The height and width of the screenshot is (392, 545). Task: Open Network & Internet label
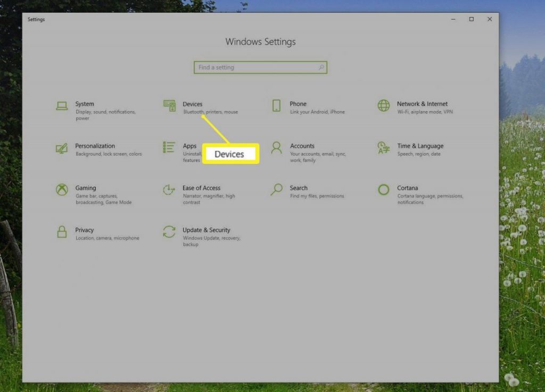pyautogui.click(x=422, y=104)
